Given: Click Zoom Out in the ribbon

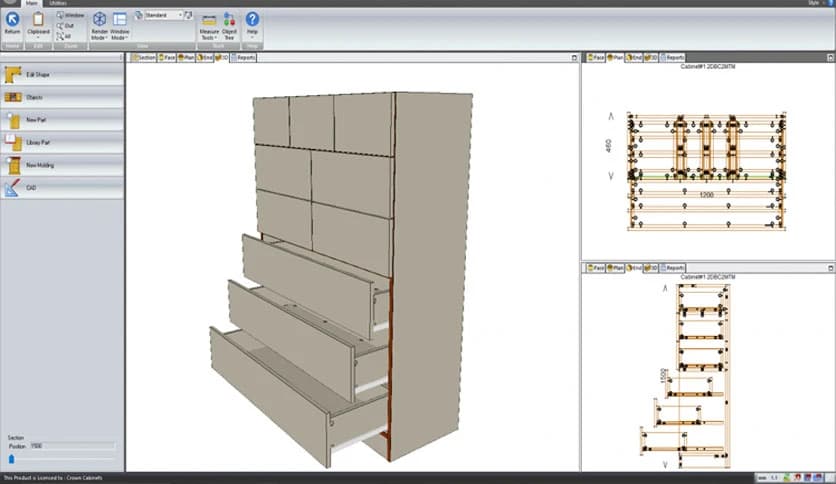Looking at the screenshot, I should coord(68,25).
